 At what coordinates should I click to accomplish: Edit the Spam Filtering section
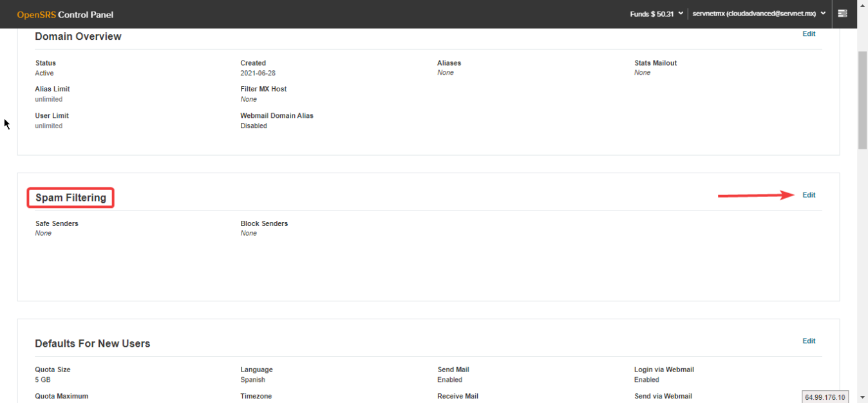pyautogui.click(x=809, y=195)
